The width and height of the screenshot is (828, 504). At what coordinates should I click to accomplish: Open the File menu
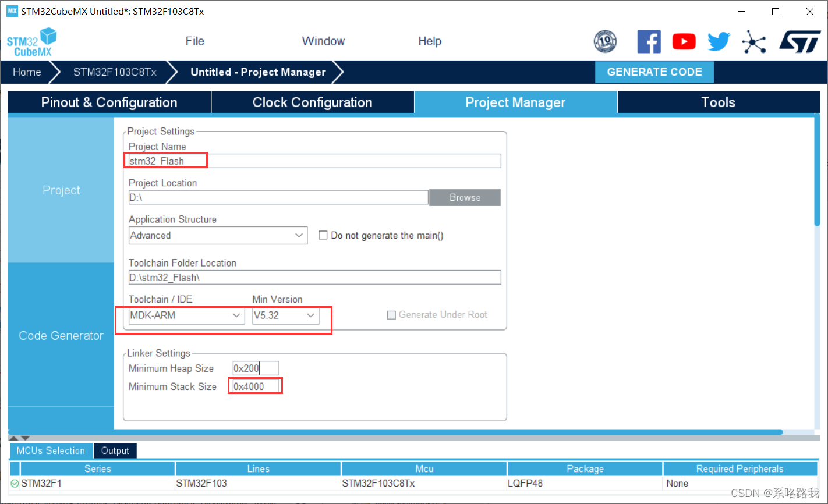pyautogui.click(x=194, y=41)
